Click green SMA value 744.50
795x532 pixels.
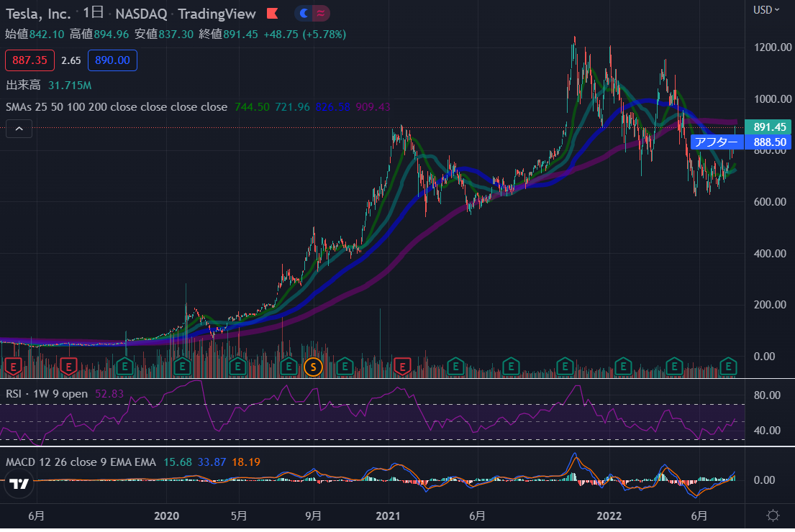tap(252, 107)
